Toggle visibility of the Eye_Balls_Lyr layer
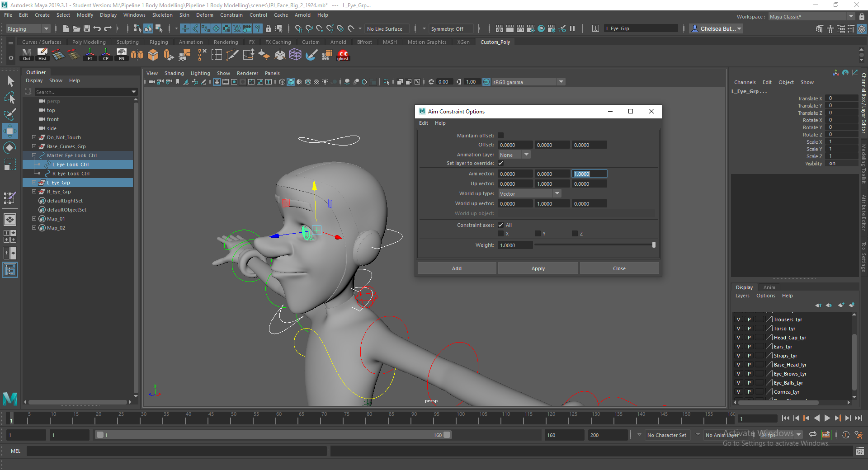 tap(738, 382)
